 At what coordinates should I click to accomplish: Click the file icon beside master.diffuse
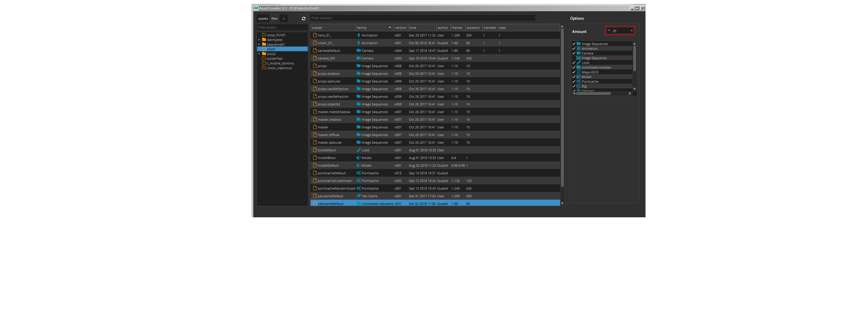pyautogui.click(x=315, y=135)
